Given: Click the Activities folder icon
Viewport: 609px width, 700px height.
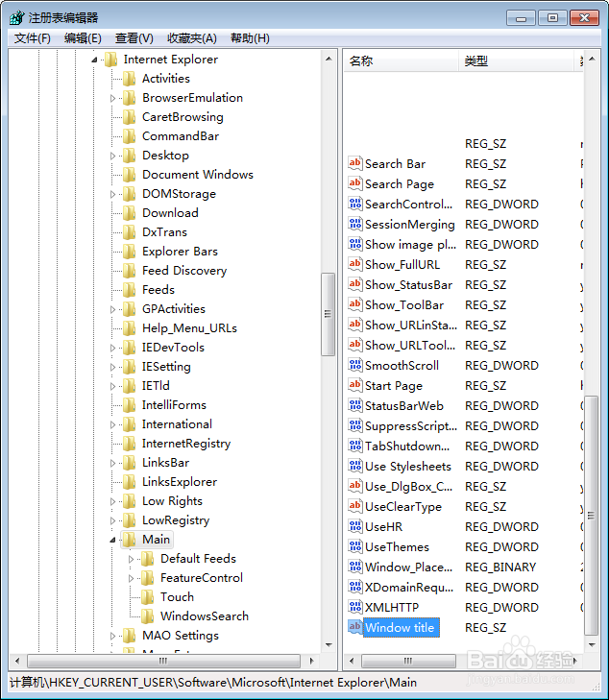Looking at the screenshot, I should pos(130,79).
